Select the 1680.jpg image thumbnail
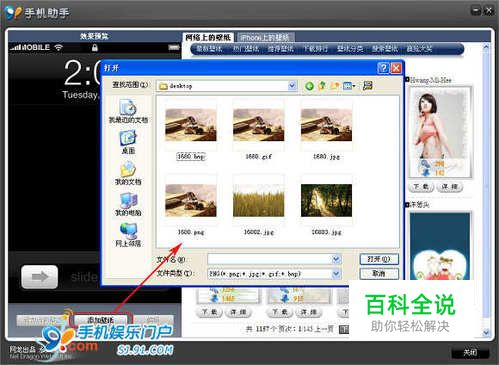Viewport: 499px width, 365px height. point(327,125)
